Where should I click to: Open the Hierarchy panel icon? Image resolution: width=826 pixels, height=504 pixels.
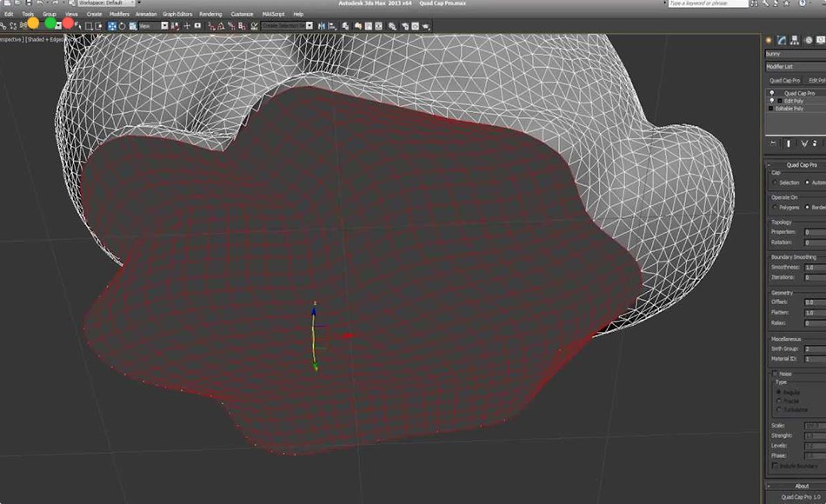(794, 40)
